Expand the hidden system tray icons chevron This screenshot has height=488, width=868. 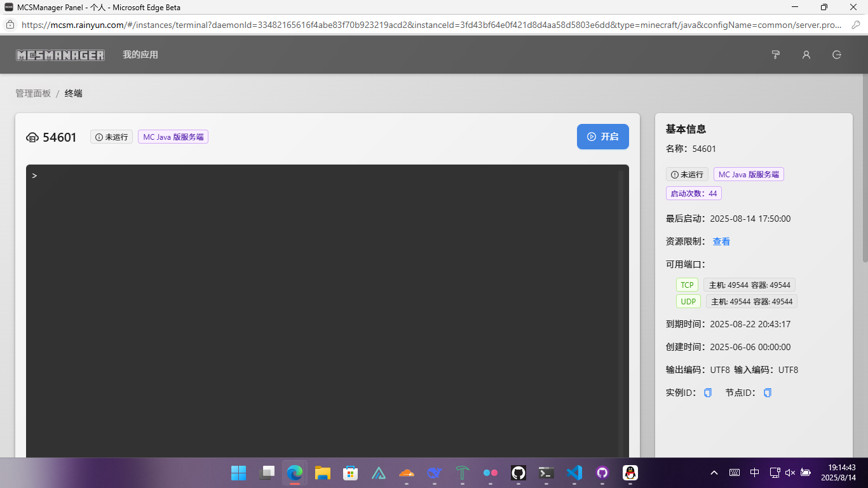coord(714,473)
